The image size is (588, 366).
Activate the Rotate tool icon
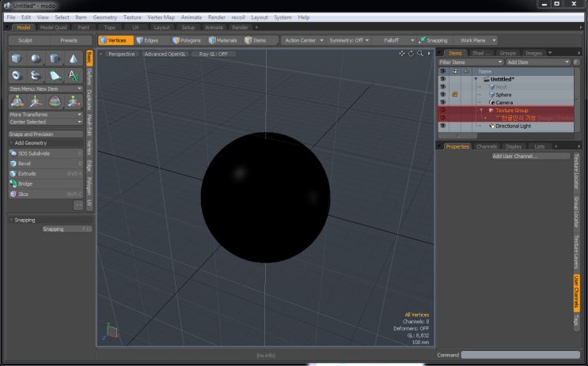coord(55,101)
